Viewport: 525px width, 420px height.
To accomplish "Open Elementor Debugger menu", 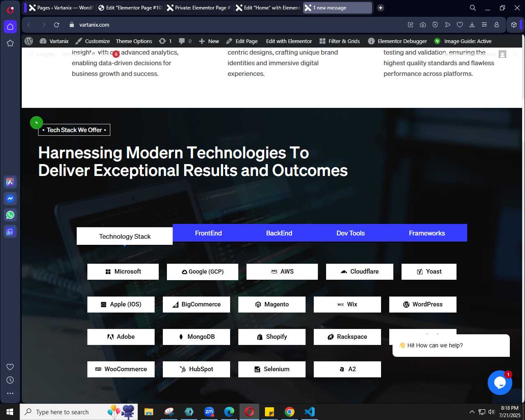I will [397, 41].
